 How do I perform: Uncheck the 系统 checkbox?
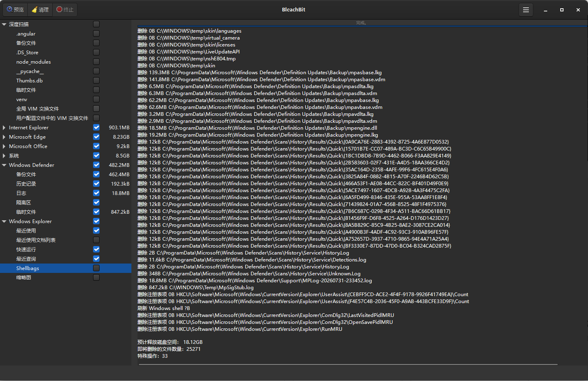[x=96, y=155]
